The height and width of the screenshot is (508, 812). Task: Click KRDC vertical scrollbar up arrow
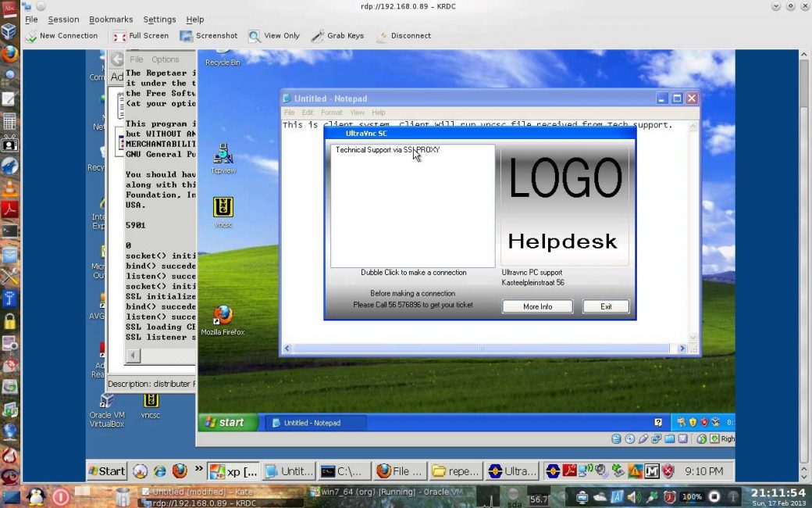(x=803, y=55)
